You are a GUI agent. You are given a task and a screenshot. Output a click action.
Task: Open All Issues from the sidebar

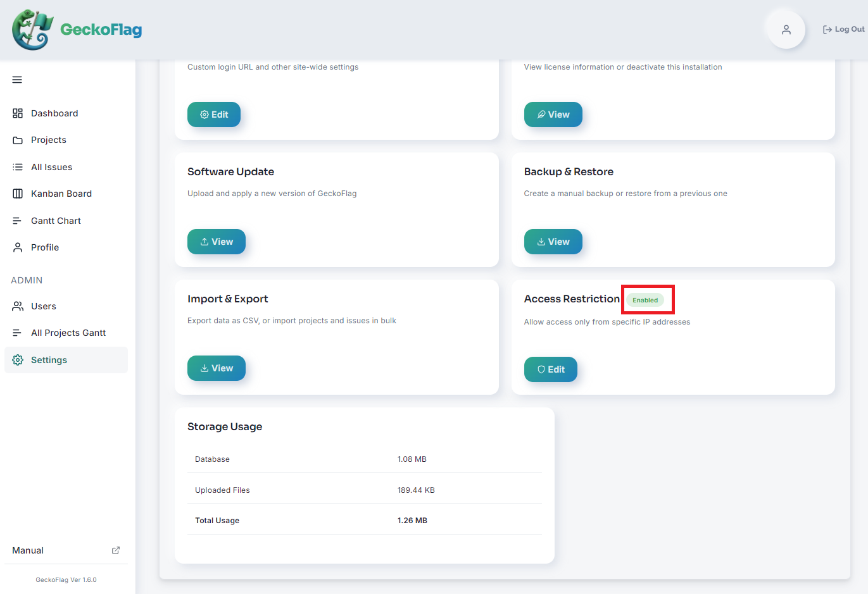click(x=66, y=167)
